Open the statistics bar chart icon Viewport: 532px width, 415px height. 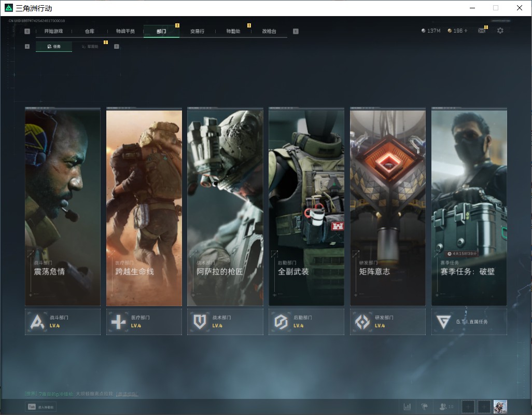[x=407, y=407]
